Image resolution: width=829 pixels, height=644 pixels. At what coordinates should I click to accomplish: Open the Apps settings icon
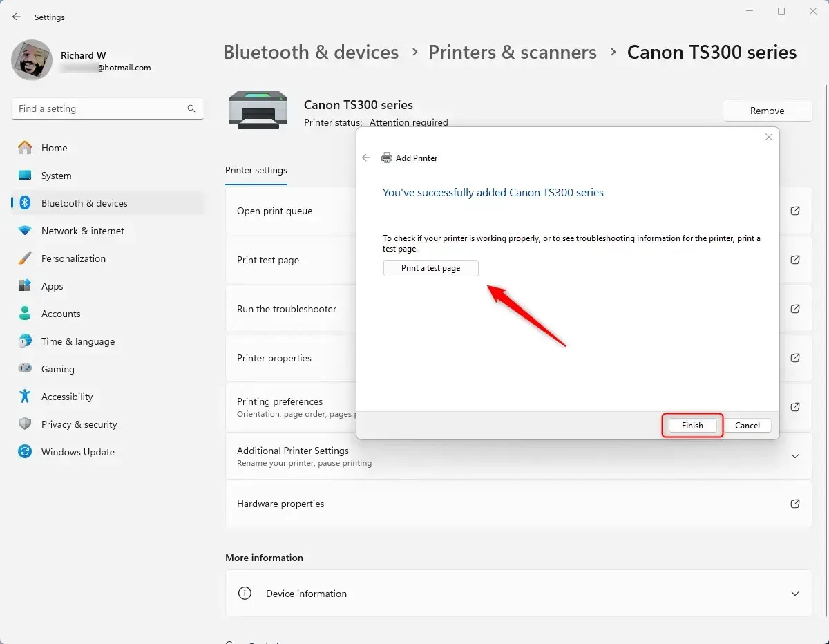pos(25,286)
